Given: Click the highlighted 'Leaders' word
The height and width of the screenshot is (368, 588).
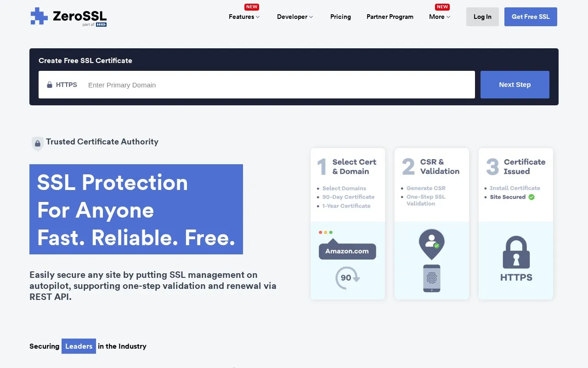Looking at the screenshot, I should click(x=79, y=346).
